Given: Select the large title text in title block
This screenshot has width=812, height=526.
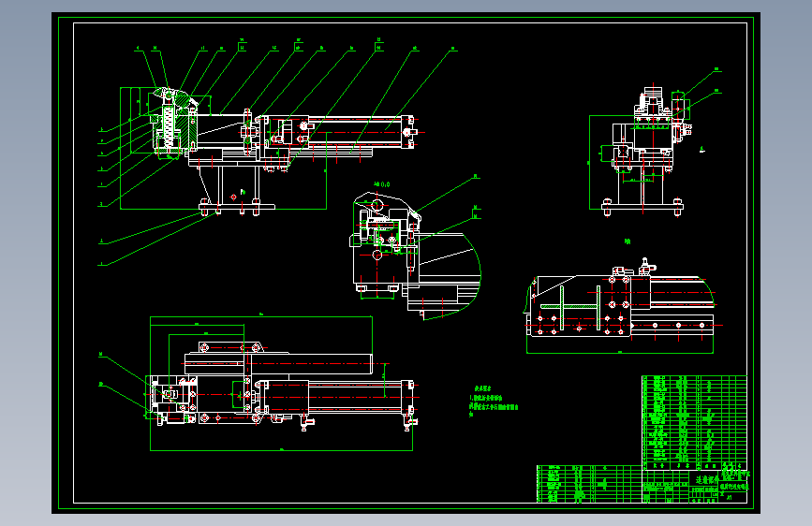Looking at the screenshot, I should pyautogui.click(x=705, y=479).
